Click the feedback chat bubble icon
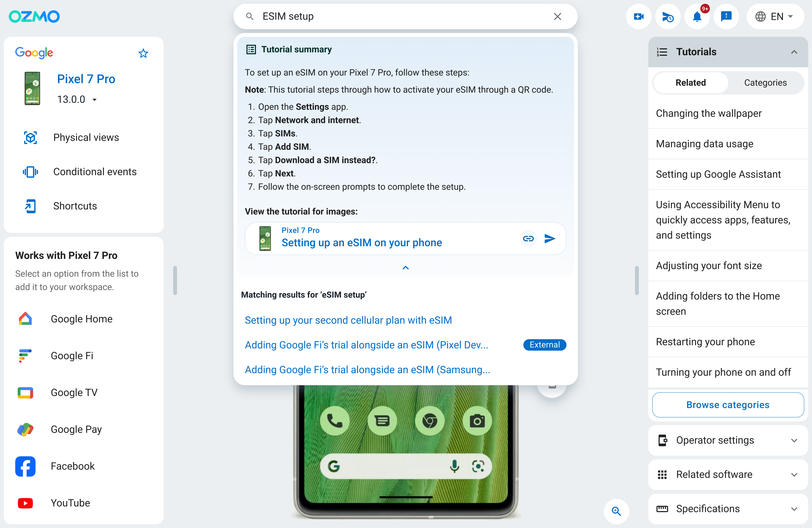The image size is (812, 528). point(726,16)
